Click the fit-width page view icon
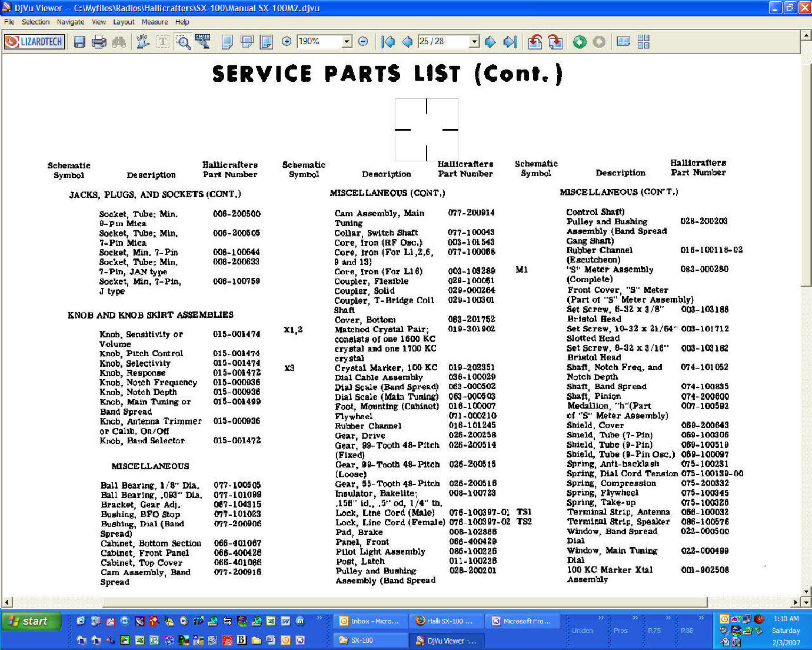The width and height of the screenshot is (812, 650). pos(247,42)
